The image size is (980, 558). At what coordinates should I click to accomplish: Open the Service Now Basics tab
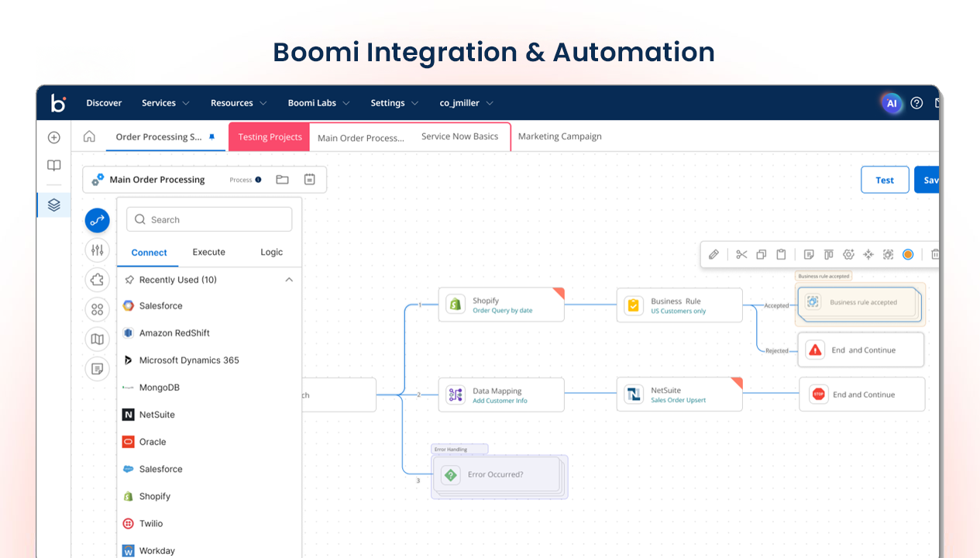point(459,136)
